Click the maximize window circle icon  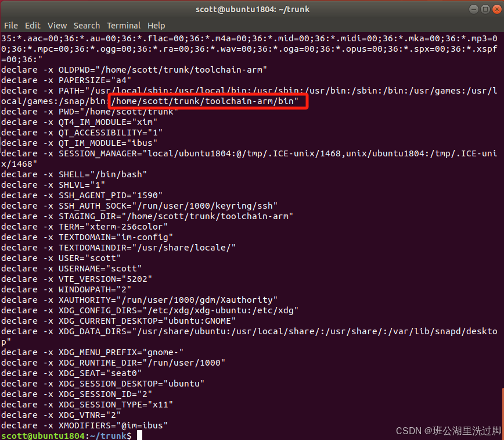pyautogui.click(x=485, y=9)
